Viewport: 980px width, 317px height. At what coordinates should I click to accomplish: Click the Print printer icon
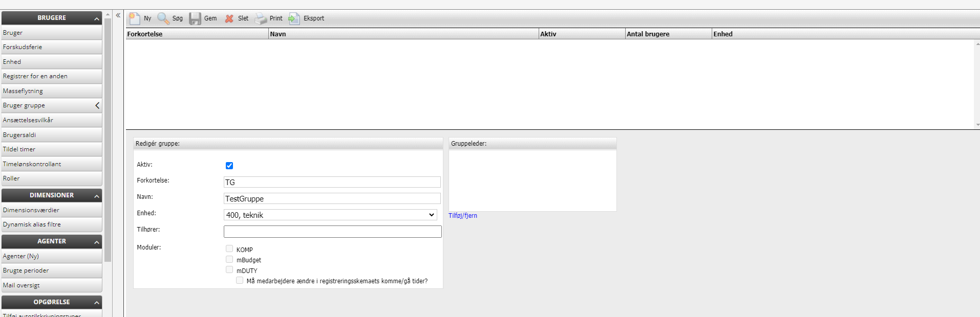[x=261, y=18]
